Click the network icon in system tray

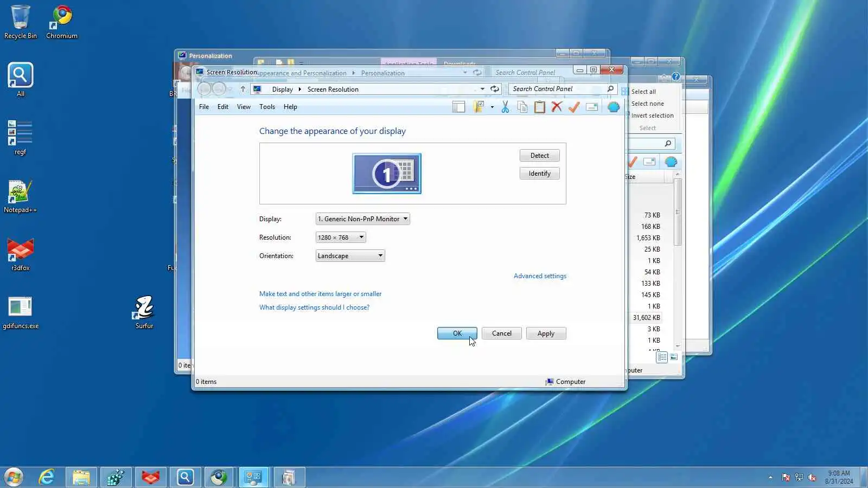(799, 477)
